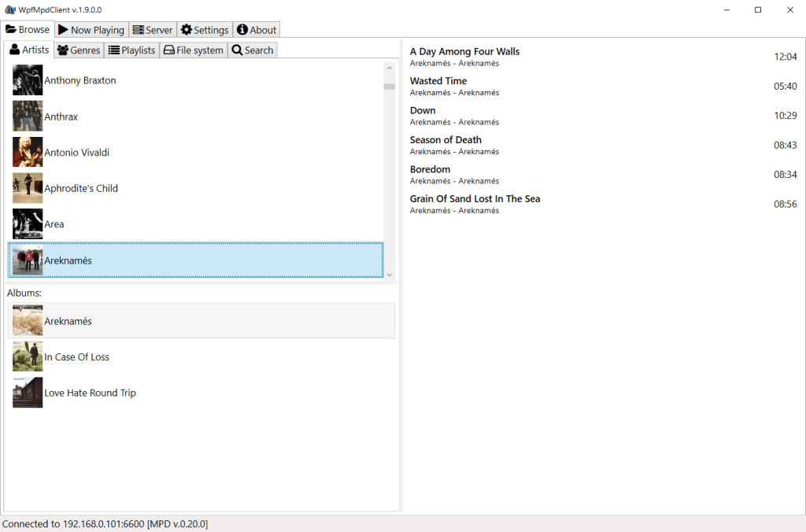Viewport: 806px width, 532px height.
Task: Select artist name Antonio Vivaldi
Action: [76, 152]
